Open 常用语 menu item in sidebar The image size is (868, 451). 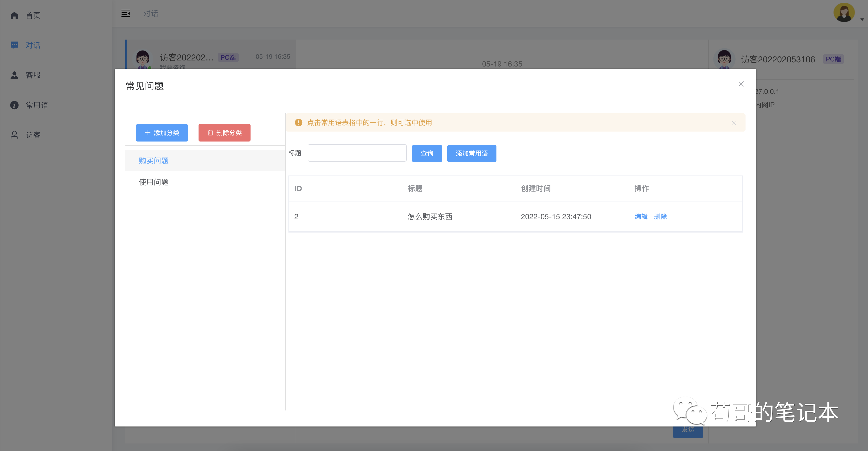[x=56, y=105]
